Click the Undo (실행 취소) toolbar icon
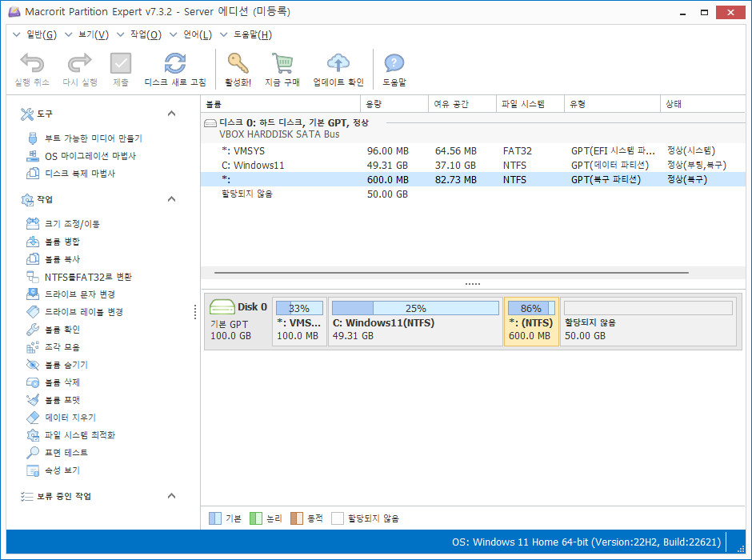 pos(32,63)
